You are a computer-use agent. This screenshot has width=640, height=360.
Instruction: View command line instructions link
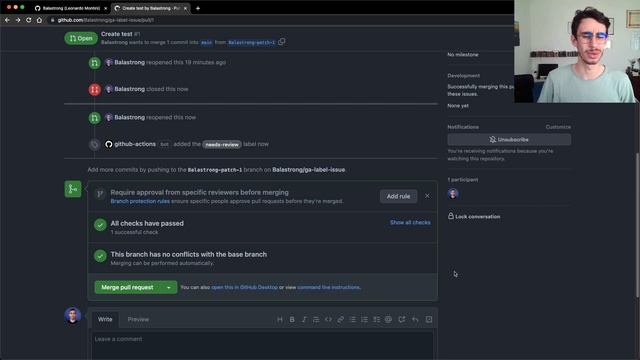point(329,287)
